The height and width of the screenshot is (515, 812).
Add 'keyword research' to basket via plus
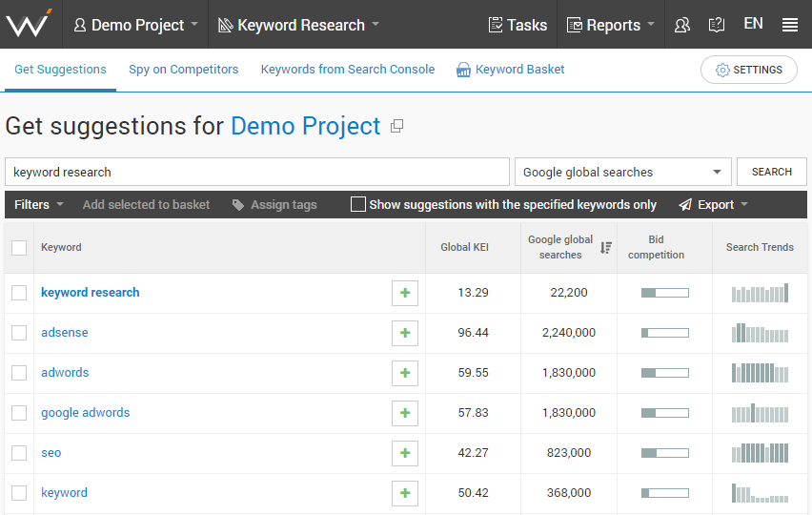coord(405,293)
